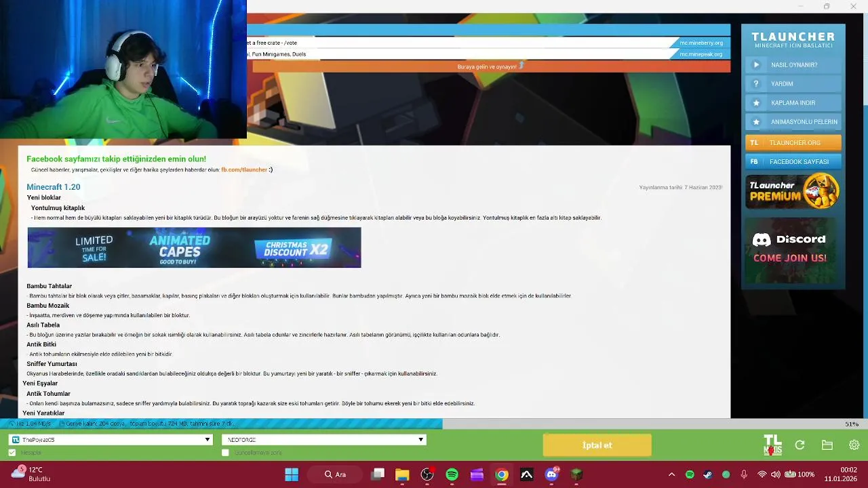The image size is (868, 488).
Task: Click the question mark icon beside Yardım
Action: (x=756, y=84)
